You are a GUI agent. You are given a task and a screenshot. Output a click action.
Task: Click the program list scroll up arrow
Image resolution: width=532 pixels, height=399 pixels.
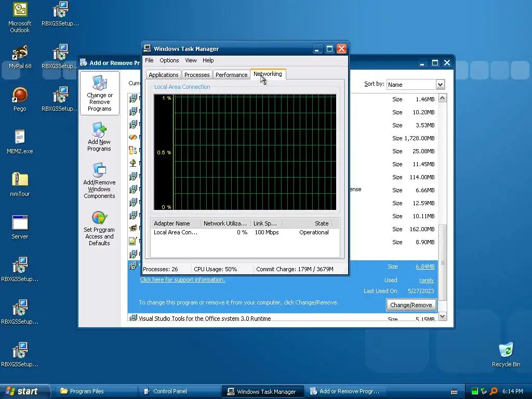[x=443, y=98]
